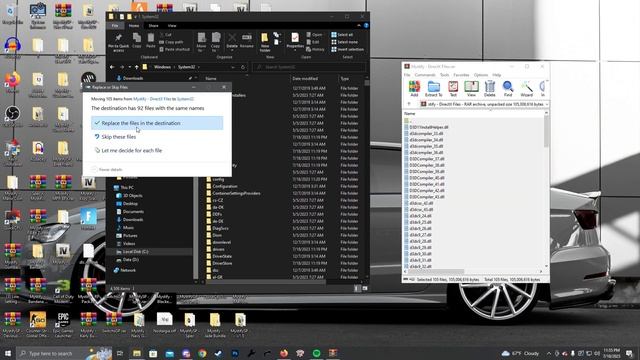
Task: Click the Windows Start button
Action: click(x=7, y=353)
